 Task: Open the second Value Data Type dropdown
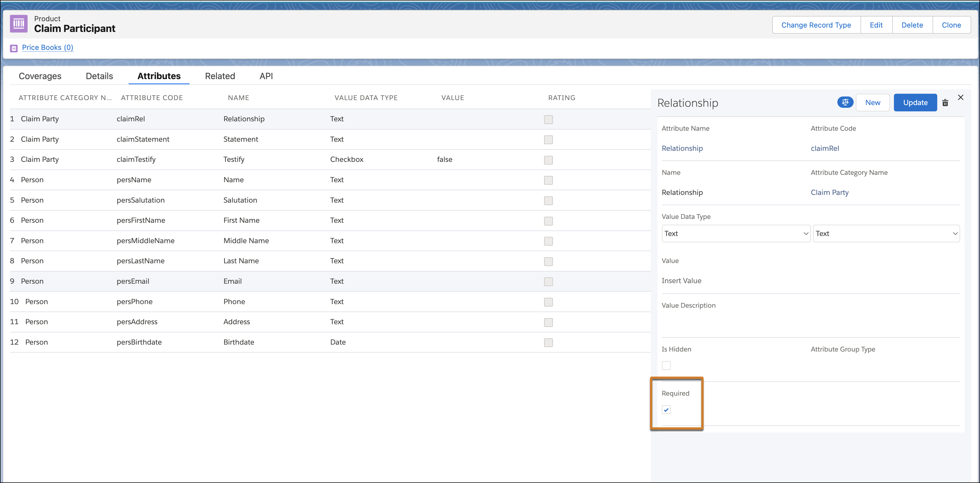886,234
